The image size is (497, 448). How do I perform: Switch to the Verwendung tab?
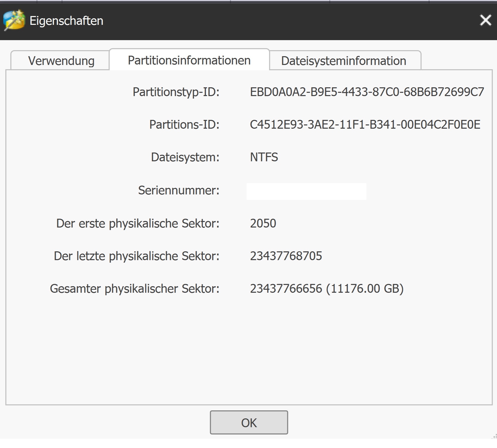pos(61,61)
